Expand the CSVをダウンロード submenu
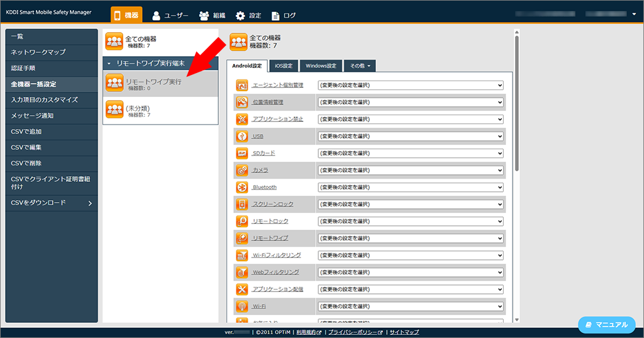 point(52,203)
